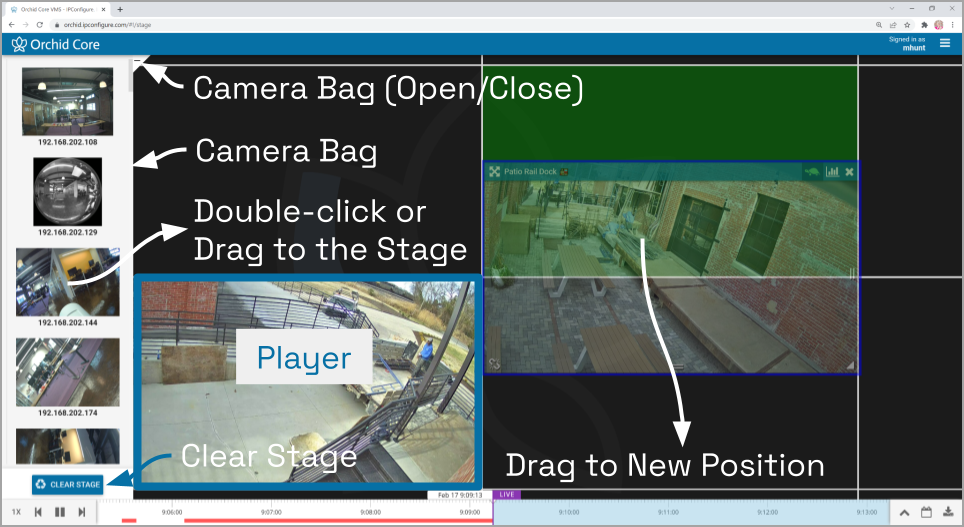Expand the timeline with up chevron
The height and width of the screenshot is (527, 964).
point(904,512)
